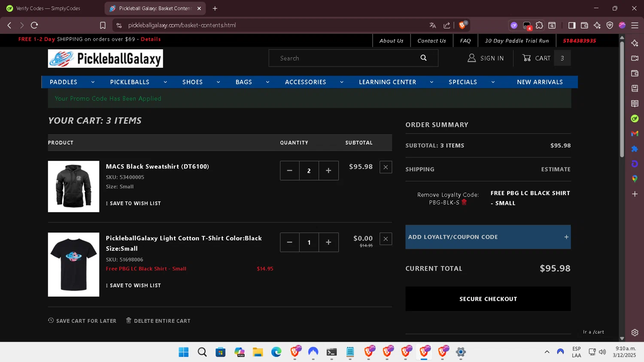Open 30 Day Paddle Trial Run

[x=517, y=41]
